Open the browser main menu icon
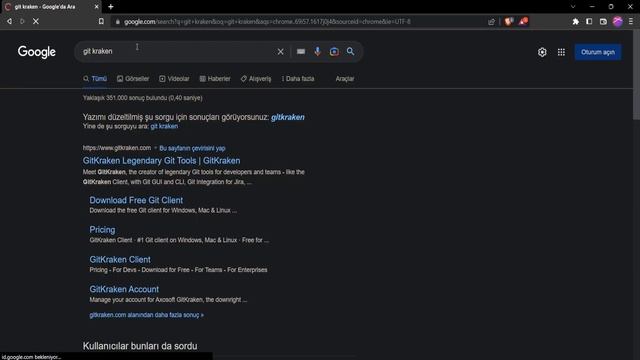The image size is (640, 360). pyautogui.click(x=631, y=21)
